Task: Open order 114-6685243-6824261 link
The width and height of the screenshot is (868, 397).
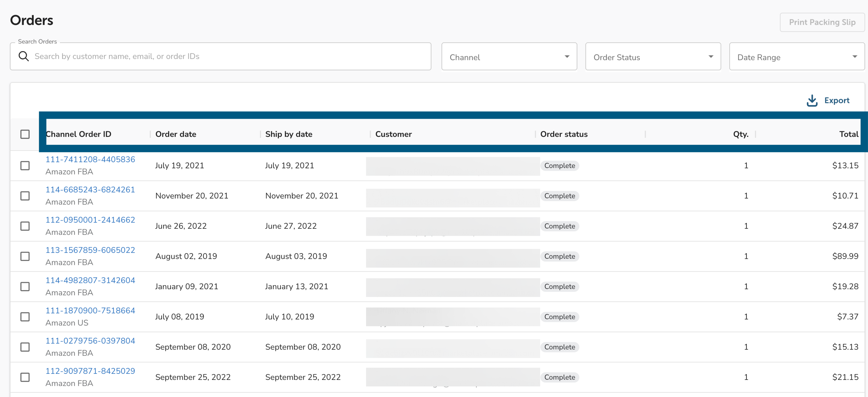Action: (90, 190)
